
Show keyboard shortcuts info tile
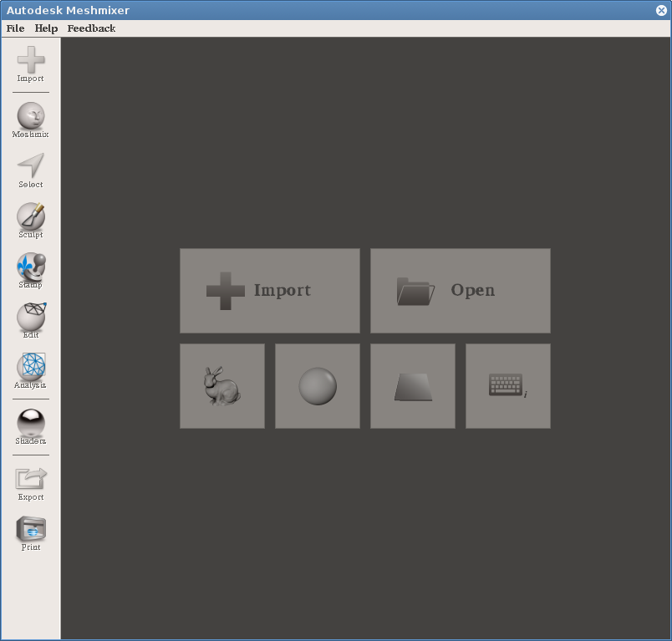(508, 385)
